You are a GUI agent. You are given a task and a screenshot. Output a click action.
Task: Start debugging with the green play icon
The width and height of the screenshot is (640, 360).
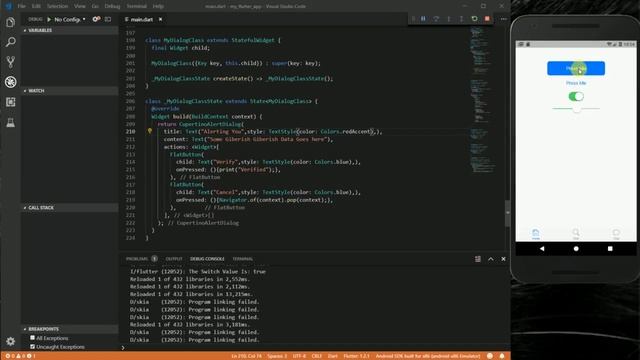coord(49,19)
